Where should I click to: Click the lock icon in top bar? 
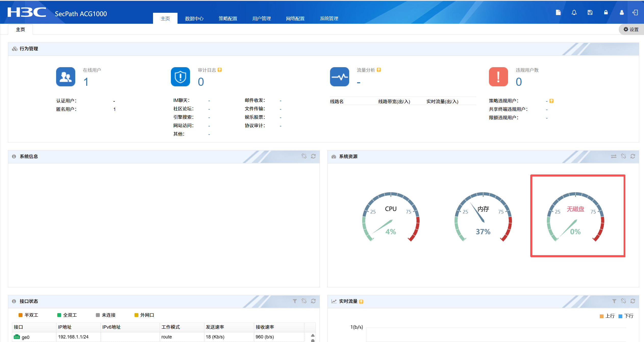(606, 13)
